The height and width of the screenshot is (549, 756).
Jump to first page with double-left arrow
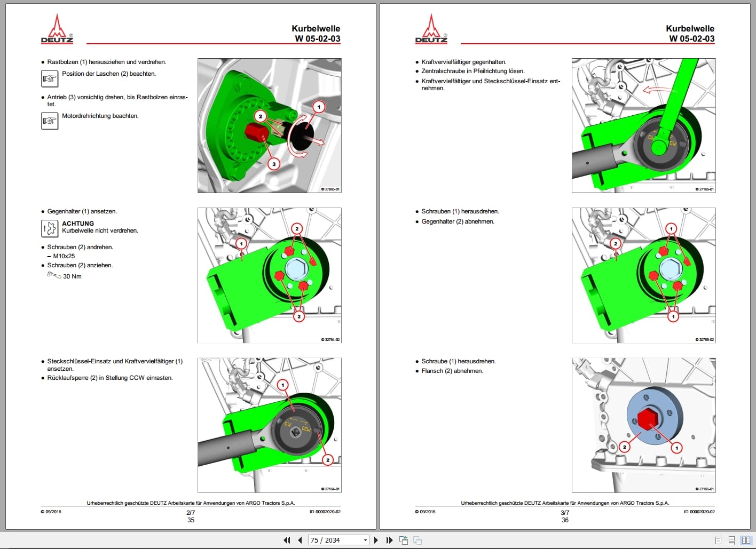[287, 540]
